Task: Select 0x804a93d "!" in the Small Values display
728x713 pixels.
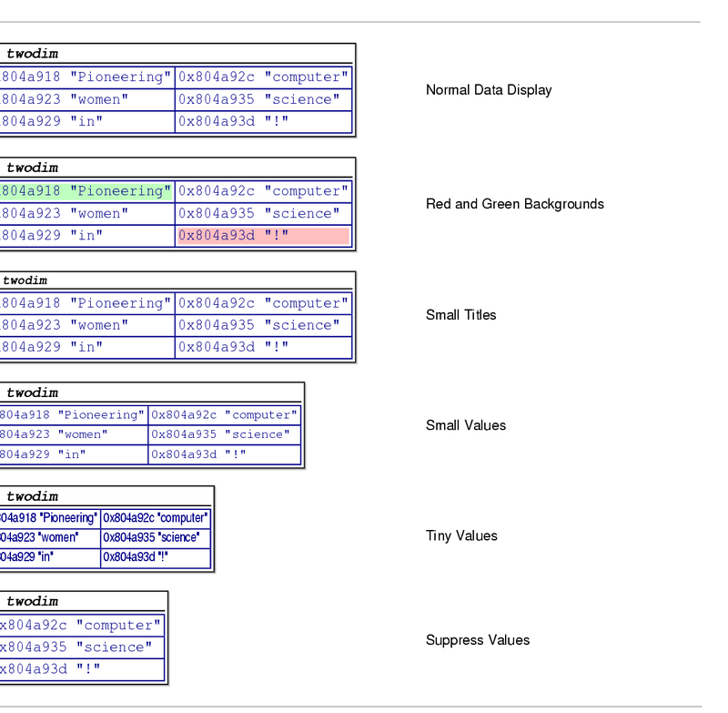Action: point(224,454)
